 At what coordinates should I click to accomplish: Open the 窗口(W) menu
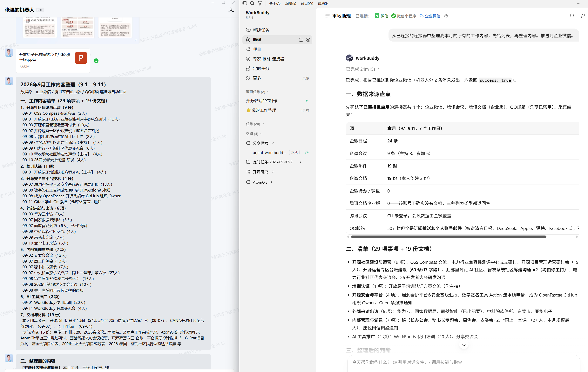[307, 3]
